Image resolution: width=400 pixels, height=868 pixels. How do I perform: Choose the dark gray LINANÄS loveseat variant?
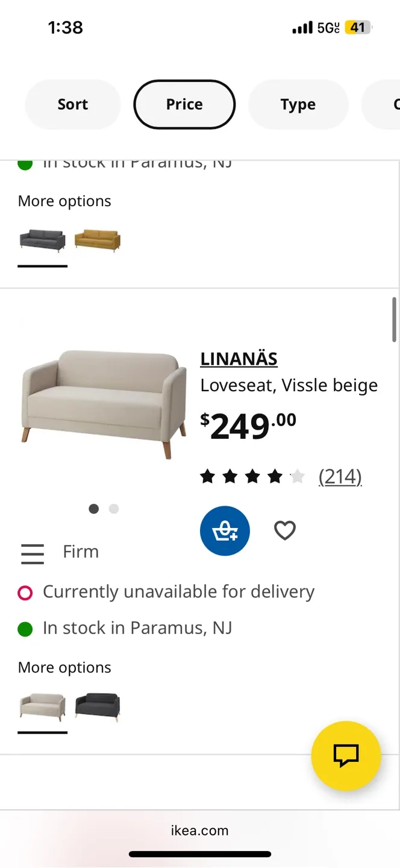tap(98, 706)
